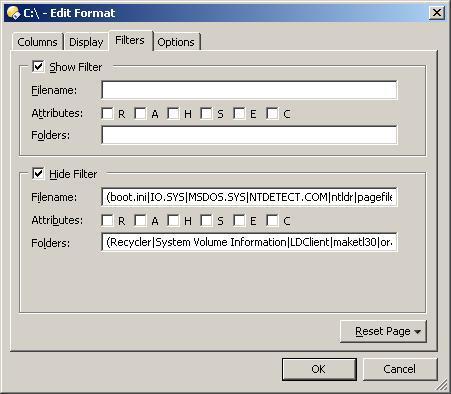The height and width of the screenshot is (394, 451).
Task: Click the Edit Format title bar icon
Action: coord(13,13)
